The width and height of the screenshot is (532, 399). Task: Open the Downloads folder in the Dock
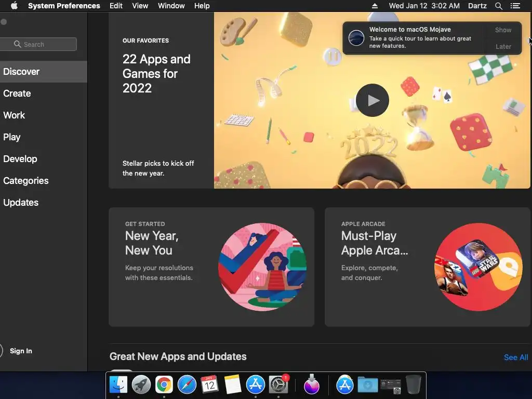pyautogui.click(x=368, y=385)
